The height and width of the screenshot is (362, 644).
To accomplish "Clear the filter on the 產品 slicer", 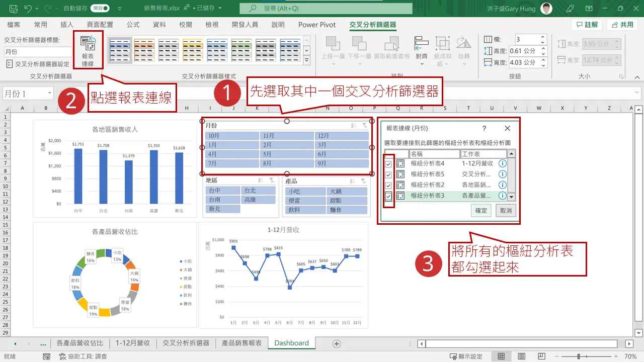I will coord(363,180).
